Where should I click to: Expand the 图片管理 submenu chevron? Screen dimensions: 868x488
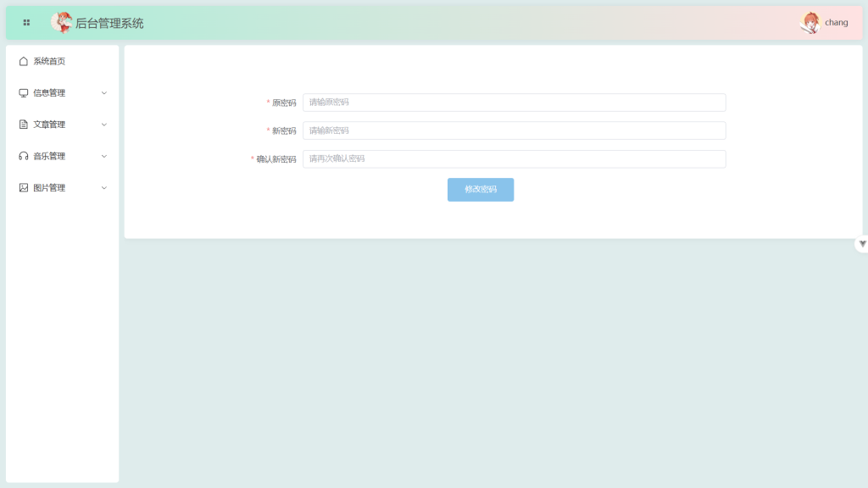click(104, 188)
